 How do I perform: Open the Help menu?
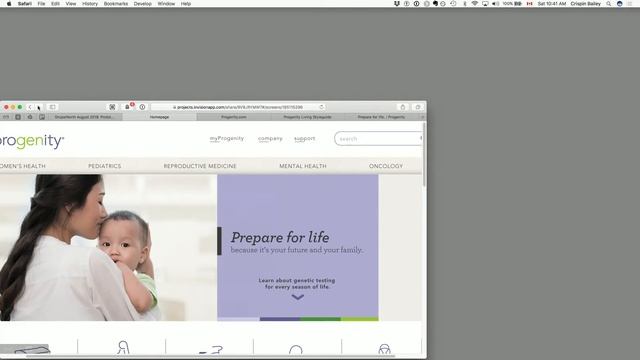tap(186, 4)
